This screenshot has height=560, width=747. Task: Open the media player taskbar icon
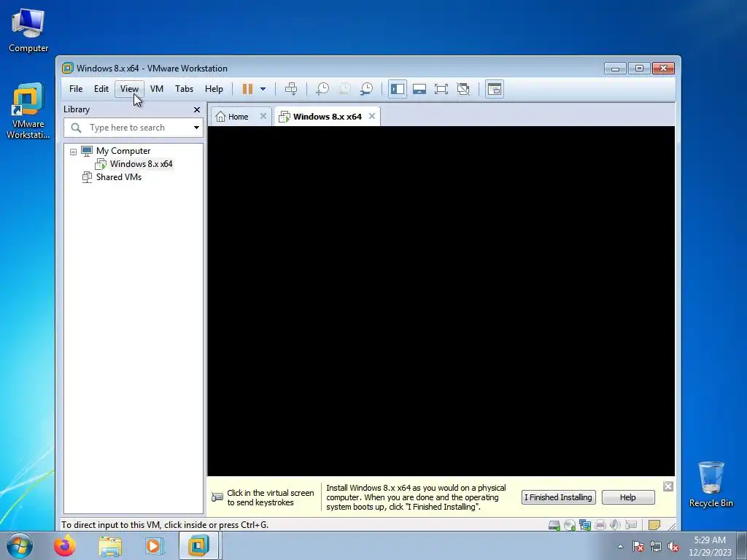tap(155, 545)
